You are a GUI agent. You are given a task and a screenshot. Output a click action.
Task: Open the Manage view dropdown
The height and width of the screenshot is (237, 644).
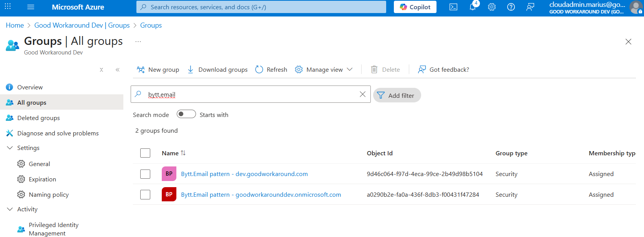click(x=324, y=69)
